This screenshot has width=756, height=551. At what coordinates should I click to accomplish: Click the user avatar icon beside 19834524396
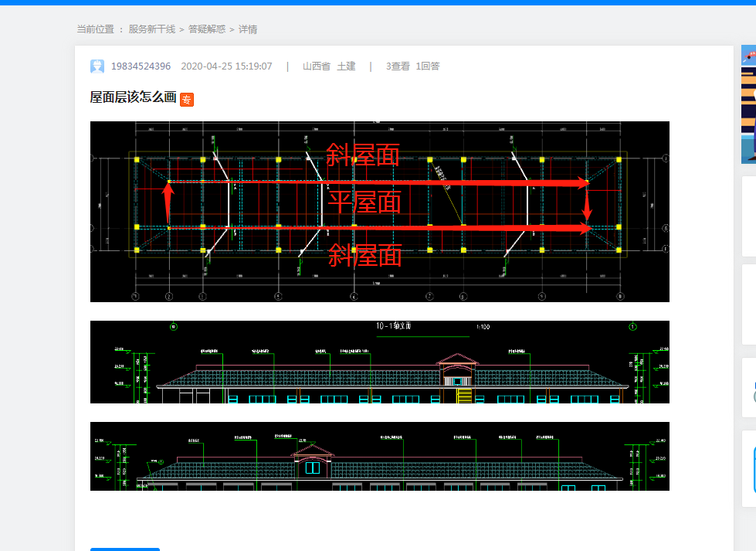(x=97, y=66)
